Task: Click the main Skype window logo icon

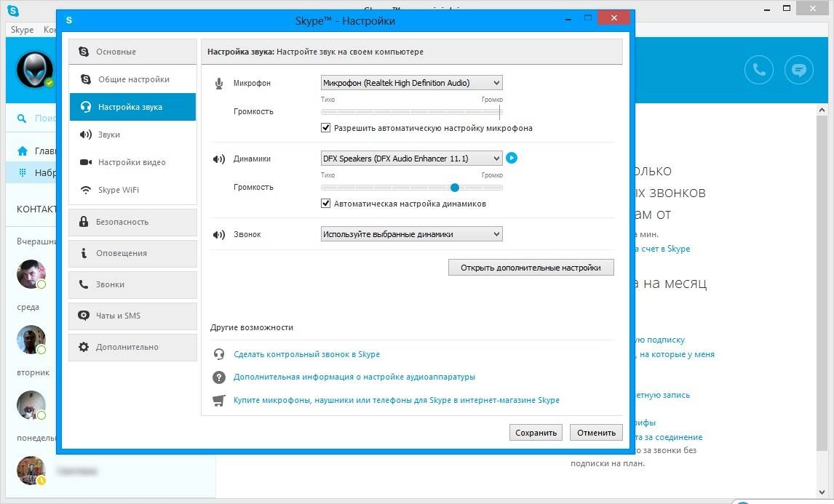Action: (x=13, y=10)
